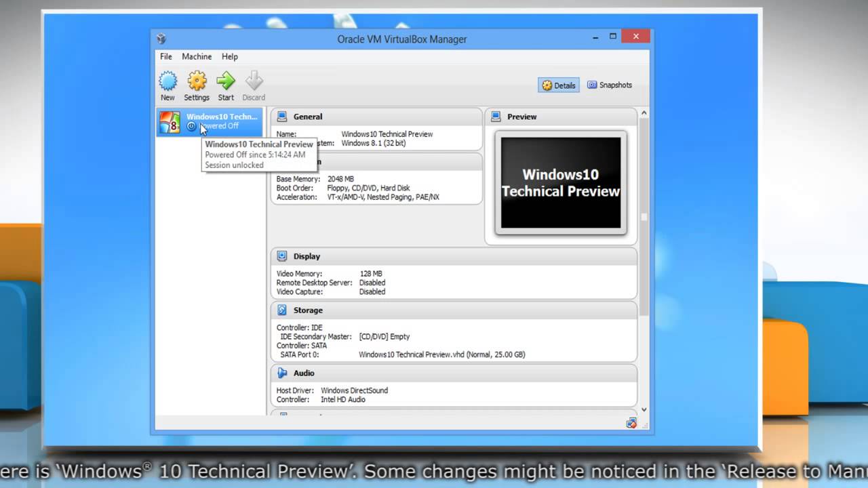Click the Preview section icon
This screenshot has width=868, height=488.
click(x=496, y=117)
